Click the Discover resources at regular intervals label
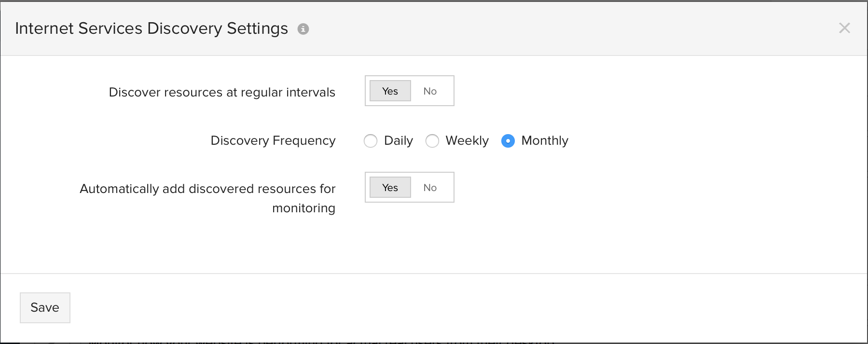This screenshot has width=868, height=344. point(222,92)
